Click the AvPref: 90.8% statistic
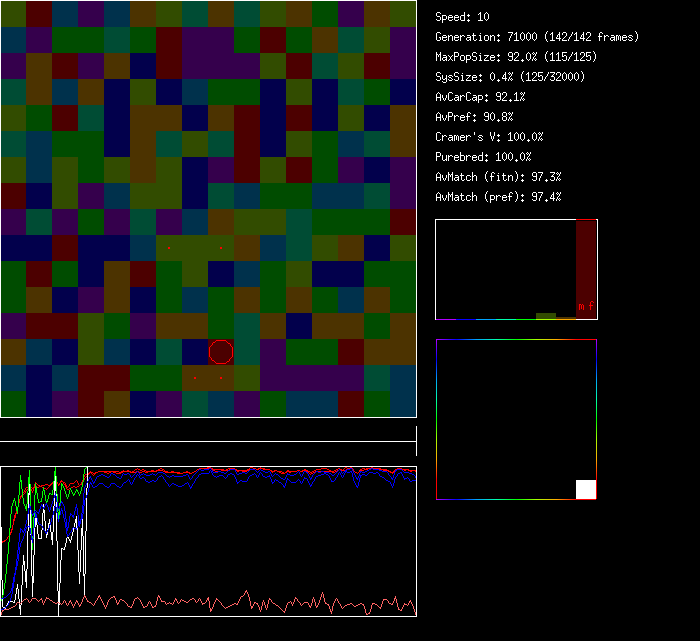 [474, 117]
